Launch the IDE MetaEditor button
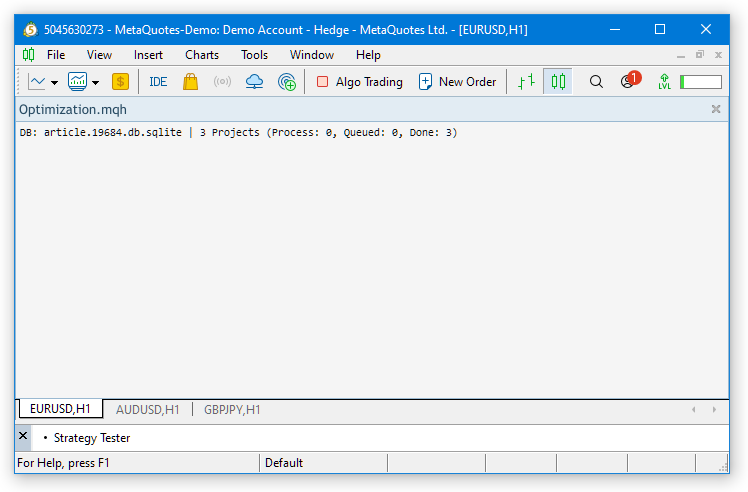 point(158,82)
